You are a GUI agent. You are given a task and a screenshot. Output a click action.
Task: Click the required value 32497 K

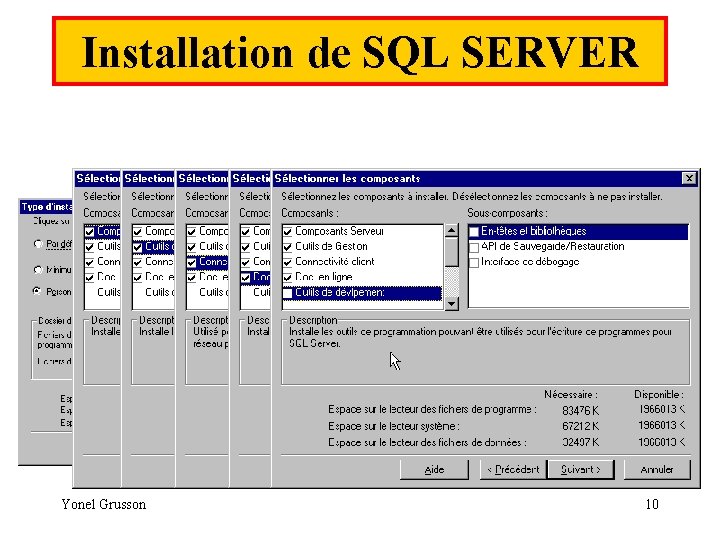(x=580, y=442)
